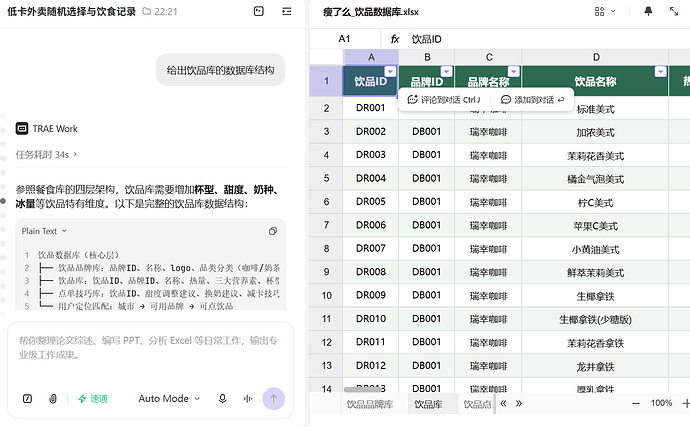Viewport: 690px width, 427px height.
Task: Open filter dropdown on 品牌名称 header
Action: pos(514,71)
